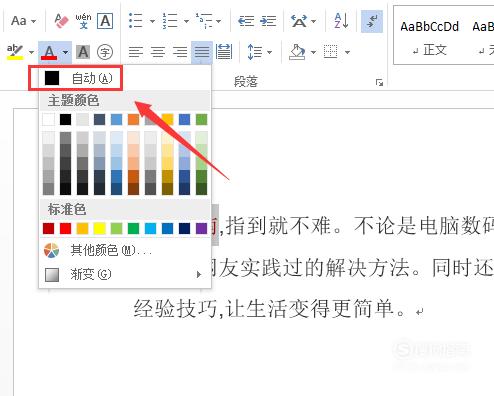The width and height of the screenshot is (494, 396).
Task: Click the Bullets list icon
Action: coord(136,21)
